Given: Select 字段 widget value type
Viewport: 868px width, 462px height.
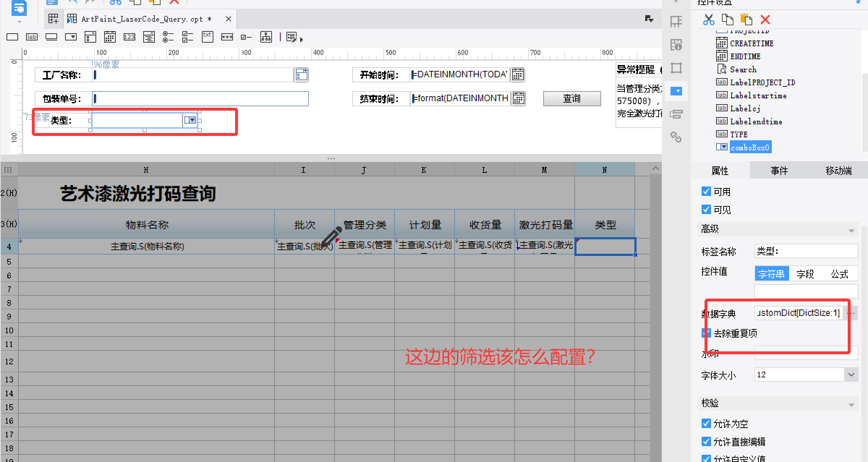Looking at the screenshot, I should (x=805, y=274).
